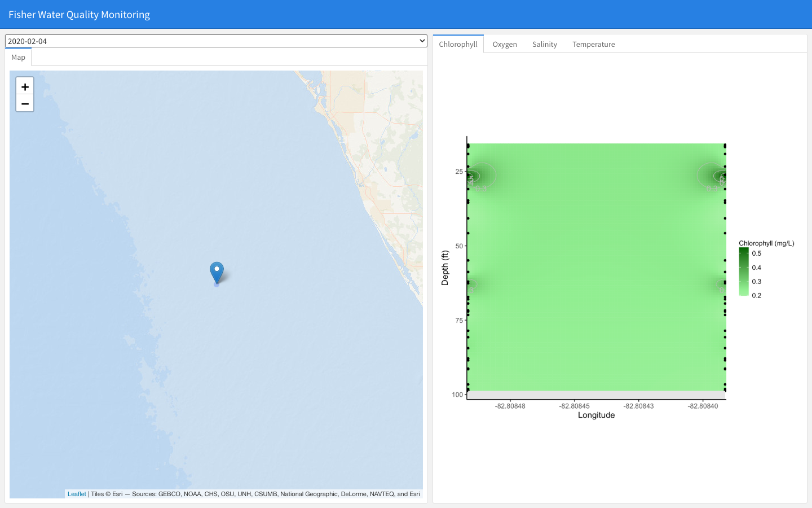The image size is (812, 508).
Task: Click the 0.4 legend value
Action: [x=757, y=268]
